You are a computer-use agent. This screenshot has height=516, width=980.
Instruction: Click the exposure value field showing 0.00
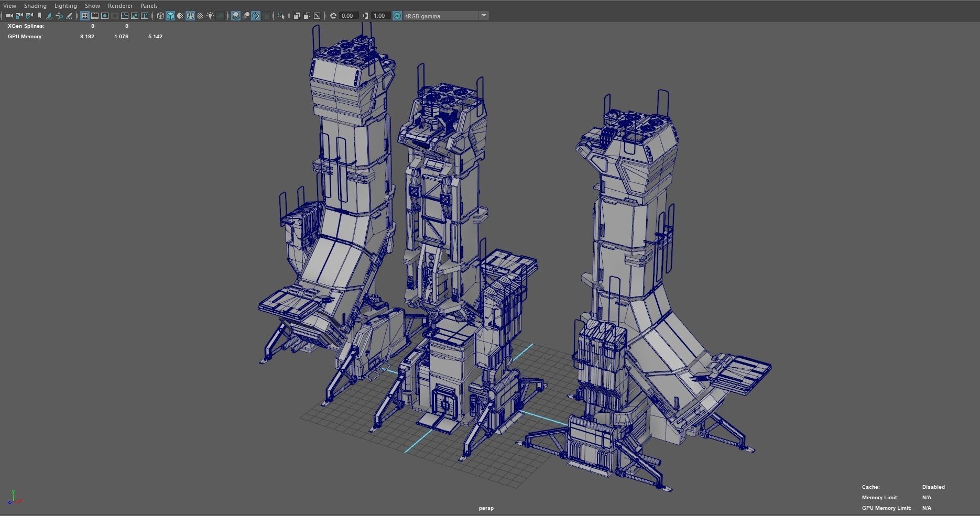pos(348,16)
